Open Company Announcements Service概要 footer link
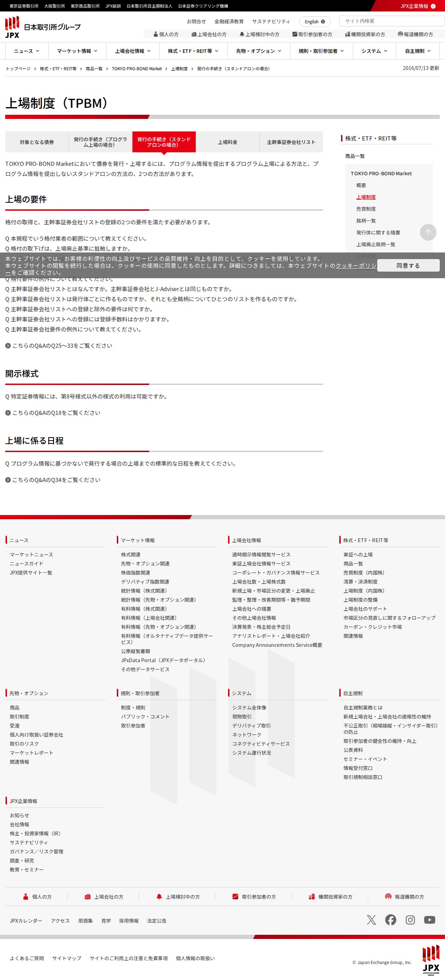 click(x=277, y=645)
